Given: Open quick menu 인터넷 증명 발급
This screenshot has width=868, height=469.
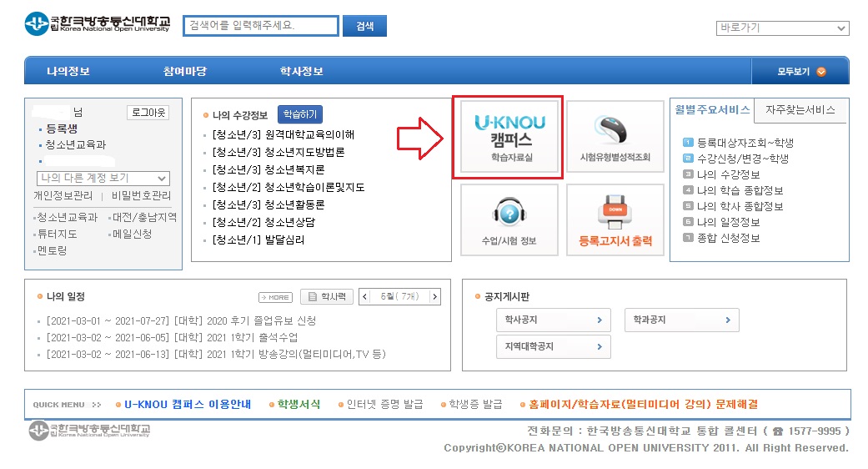Looking at the screenshot, I should pos(384,404).
